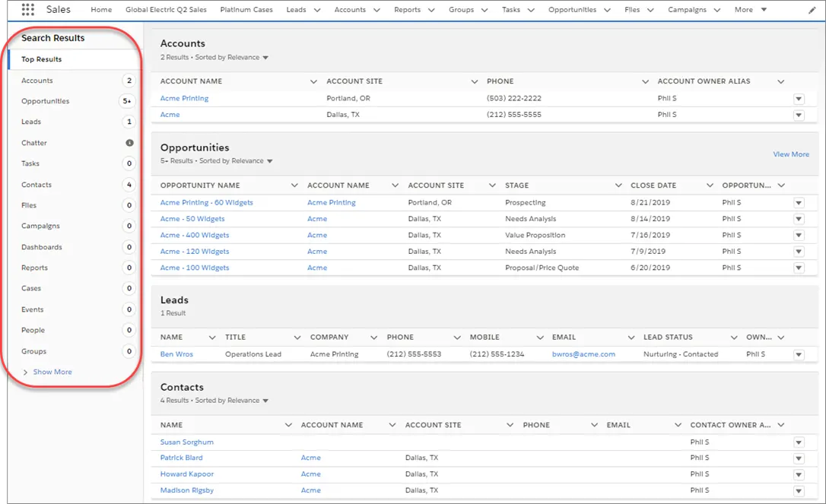
Task: Open the Groups nav tab
Action: coord(461,9)
